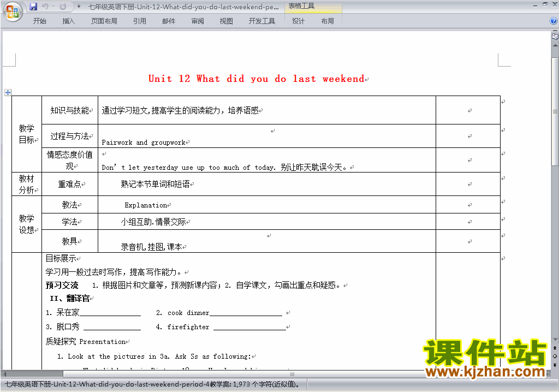Viewport: 559px width, 392px height.
Task: Click the text 录音机,挂图,课本
Action: point(152,247)
